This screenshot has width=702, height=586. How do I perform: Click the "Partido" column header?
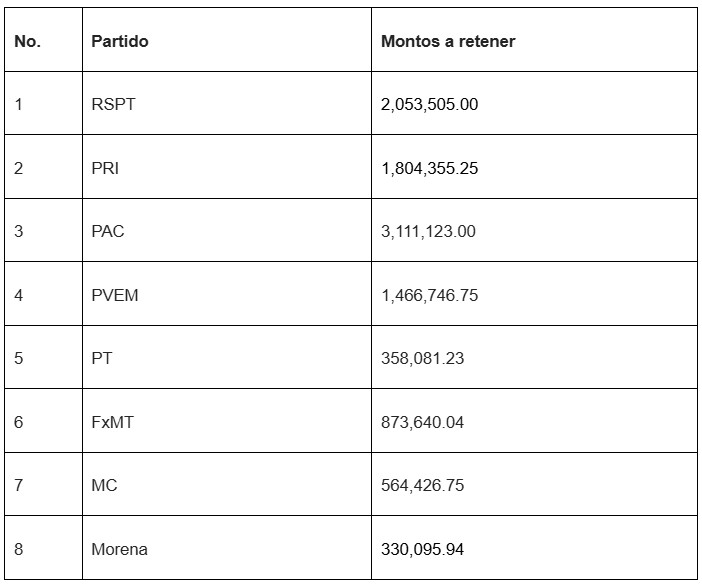[x=119, y=42]
